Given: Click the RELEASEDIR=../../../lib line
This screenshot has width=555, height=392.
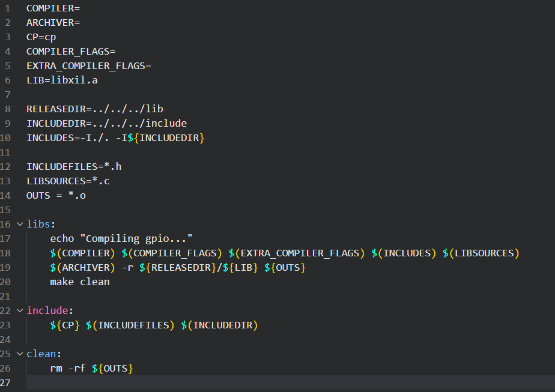Looking at the screenshot, I should tap(94, 109).
